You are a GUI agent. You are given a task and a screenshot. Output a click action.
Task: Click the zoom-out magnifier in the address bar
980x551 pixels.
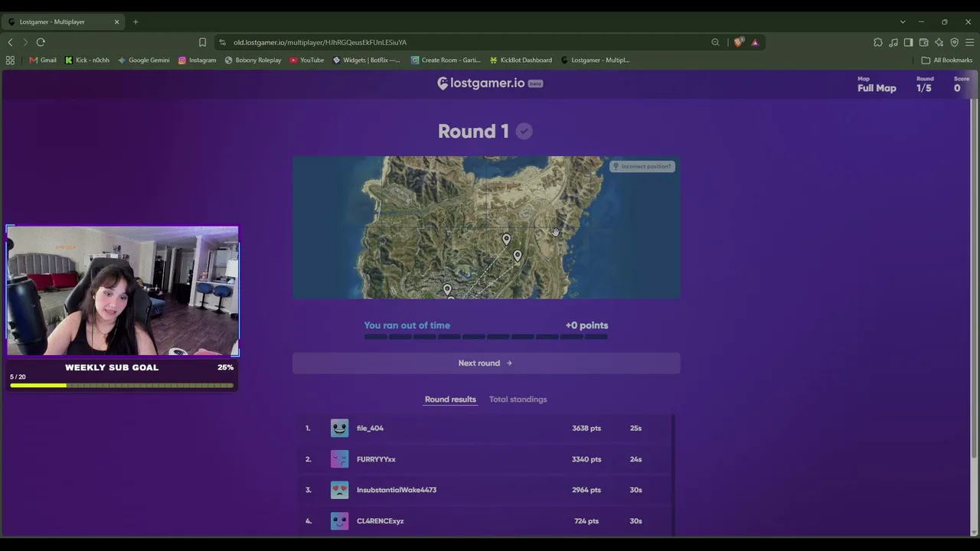pos(715,42)
